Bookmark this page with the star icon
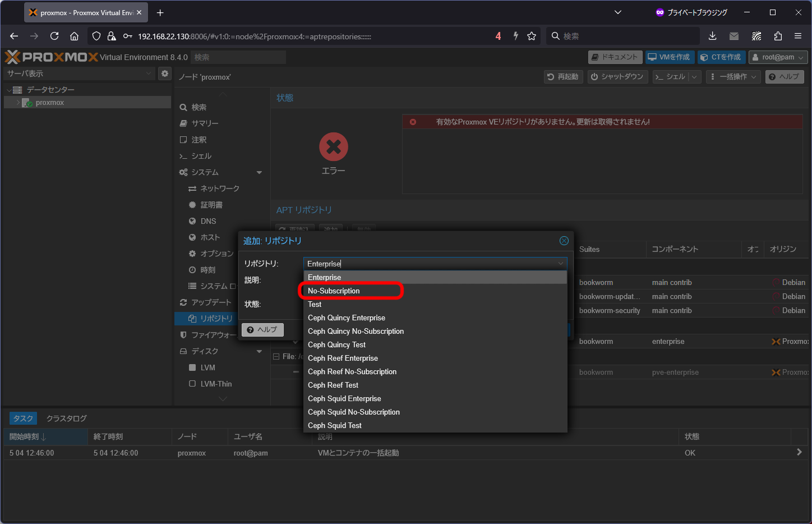Image resolution: width=812 pixels, height=524 pixels. [x=532, y=36]
